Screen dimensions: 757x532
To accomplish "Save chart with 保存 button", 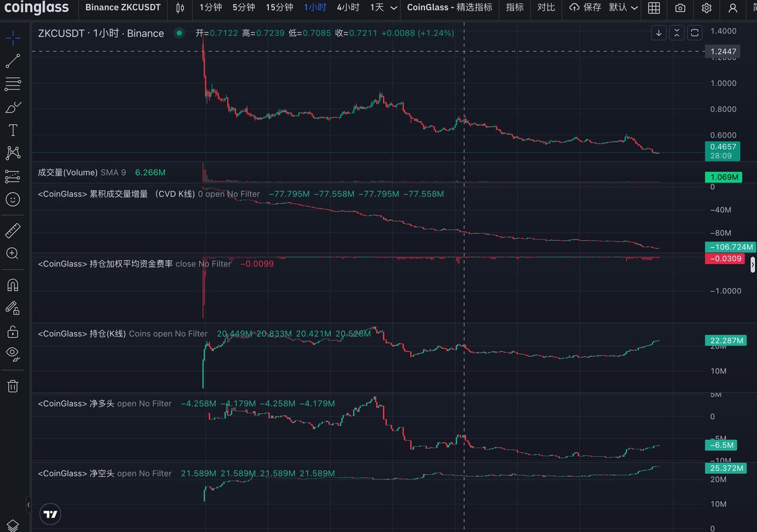I will (585, 8).
